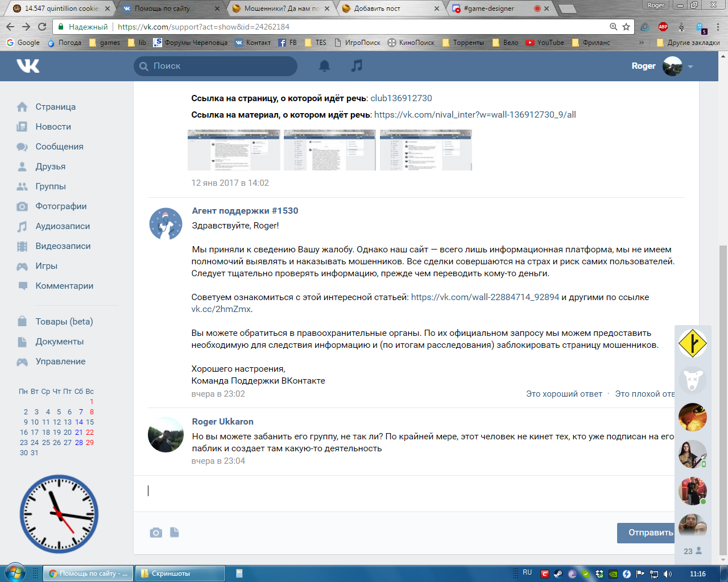Select day 28 in the calendar widget

pyautogui.click(x=78, y=443)
